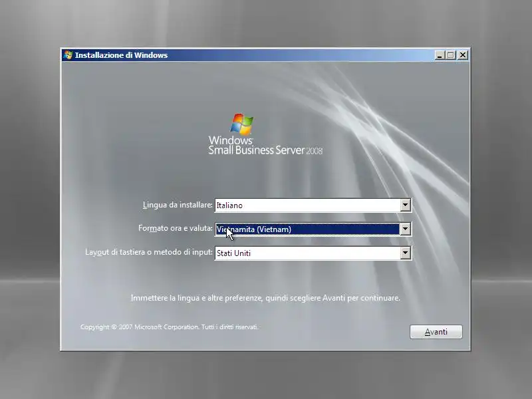
Task: Select the Italiano language combo box
Action: coord(313,205)
